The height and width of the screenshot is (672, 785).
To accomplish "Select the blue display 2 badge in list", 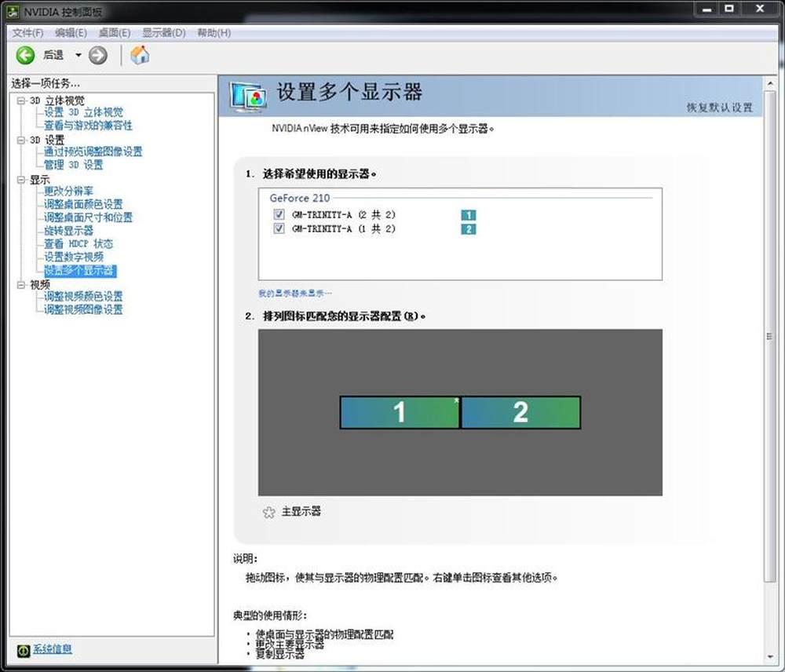I will click(x=468, y=228).
